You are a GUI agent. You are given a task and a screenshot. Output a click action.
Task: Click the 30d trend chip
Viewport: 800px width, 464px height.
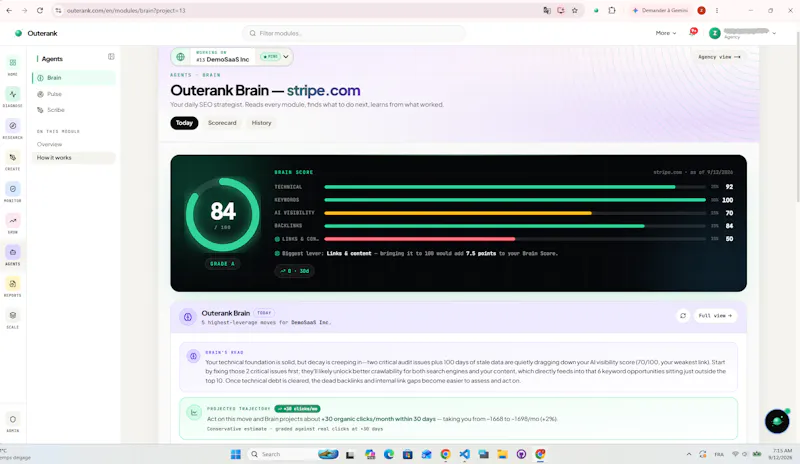point(294,271)
